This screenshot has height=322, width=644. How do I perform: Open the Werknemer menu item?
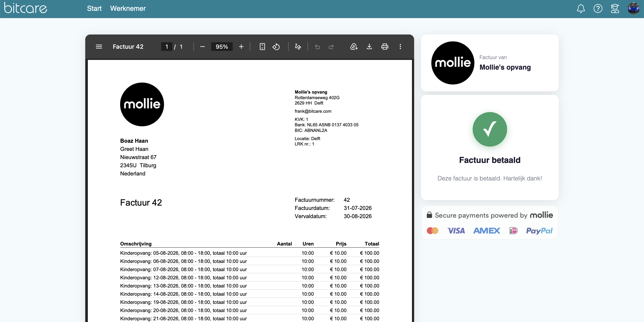(x=128, y=8)
